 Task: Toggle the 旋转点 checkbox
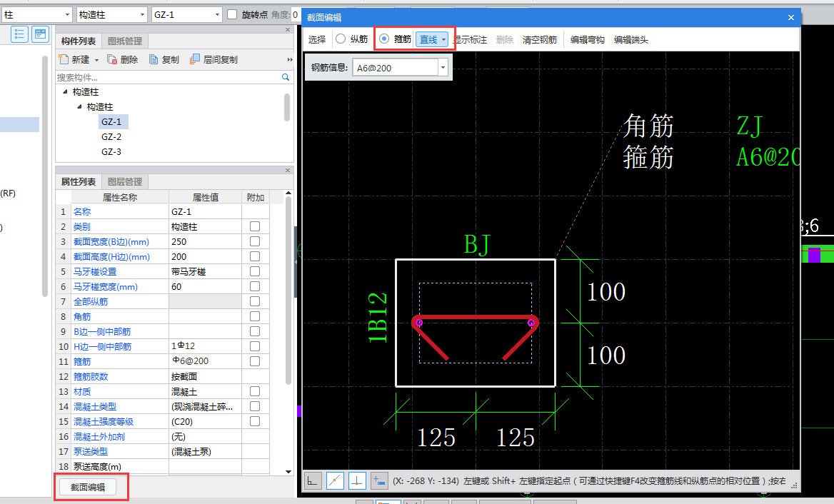pos(232,14)
